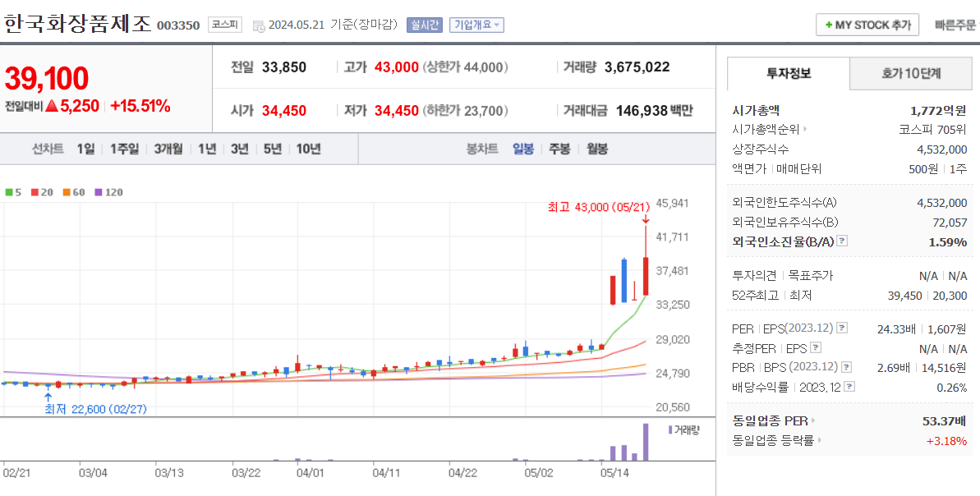Screen dimensions: 980x496
Task: Select 1년 line chart period
Action: tap(207, 149)
